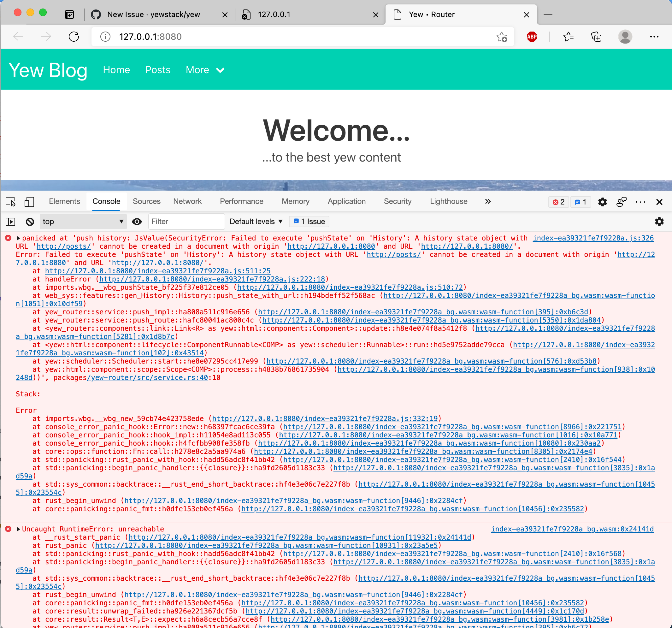Viewport: 672px width, 628px height.
Task: Add page to favorites star icon
Action: click(x=502, y=37)
